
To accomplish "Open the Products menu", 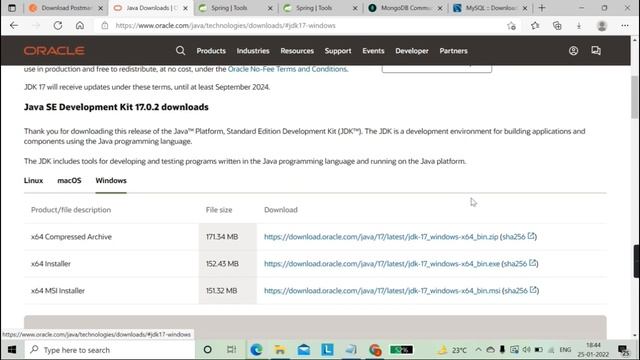I will (211, 51).
